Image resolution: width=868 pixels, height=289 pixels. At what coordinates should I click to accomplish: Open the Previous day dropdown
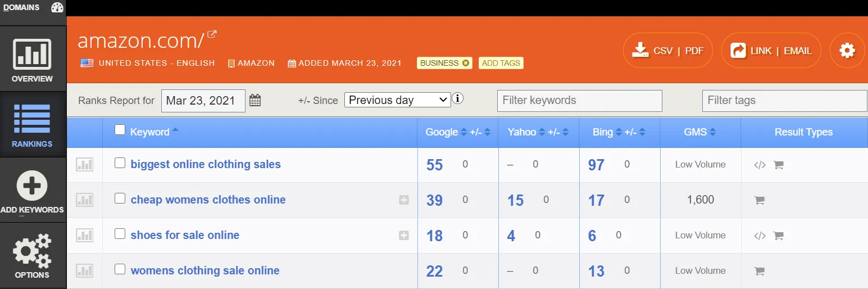(397, 100)
